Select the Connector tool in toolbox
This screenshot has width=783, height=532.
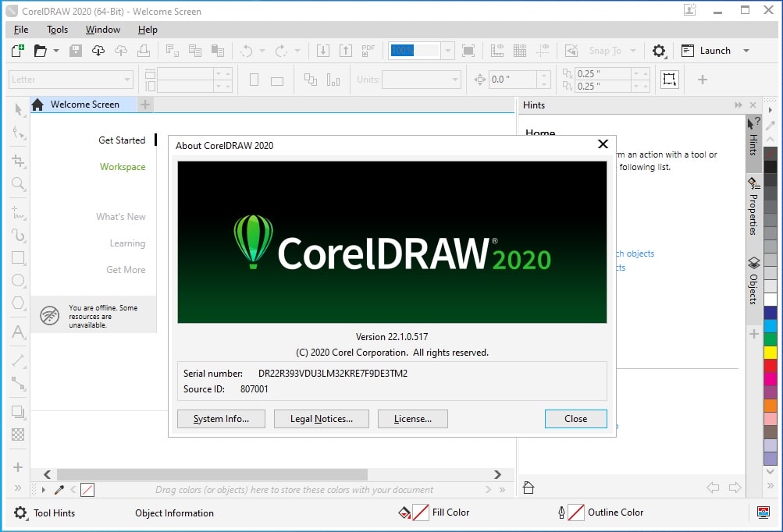pyautogui.click(x=19, y=383)
